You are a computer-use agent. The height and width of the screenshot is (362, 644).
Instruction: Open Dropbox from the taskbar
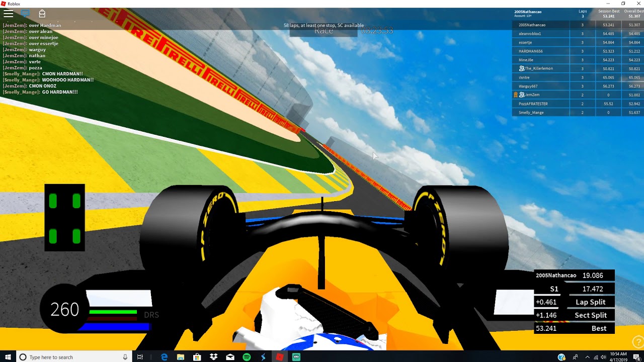tap(214, 357)
